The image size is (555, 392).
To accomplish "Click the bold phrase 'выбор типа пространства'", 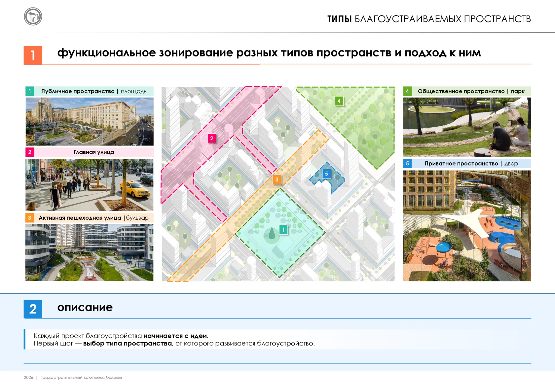I will [128, 343].
